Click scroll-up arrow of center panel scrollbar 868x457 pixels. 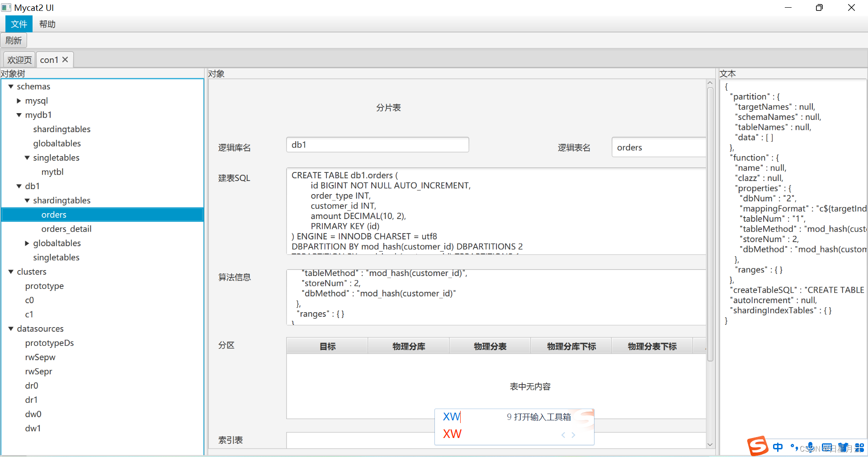710,83
